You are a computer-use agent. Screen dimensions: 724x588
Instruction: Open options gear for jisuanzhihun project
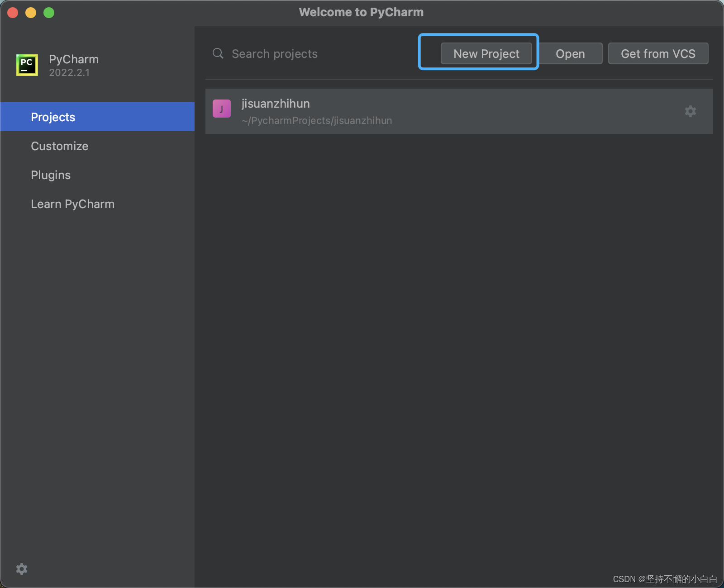690,111
